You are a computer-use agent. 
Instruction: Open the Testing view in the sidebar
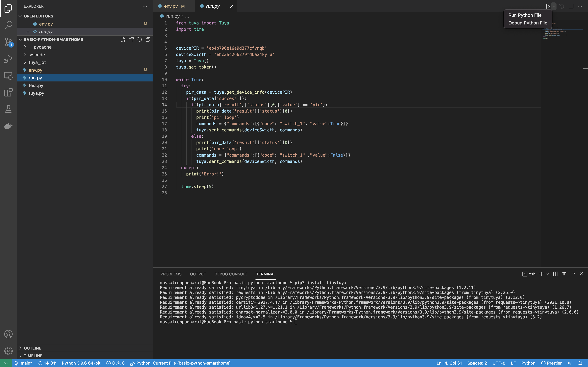pos(8,109)
